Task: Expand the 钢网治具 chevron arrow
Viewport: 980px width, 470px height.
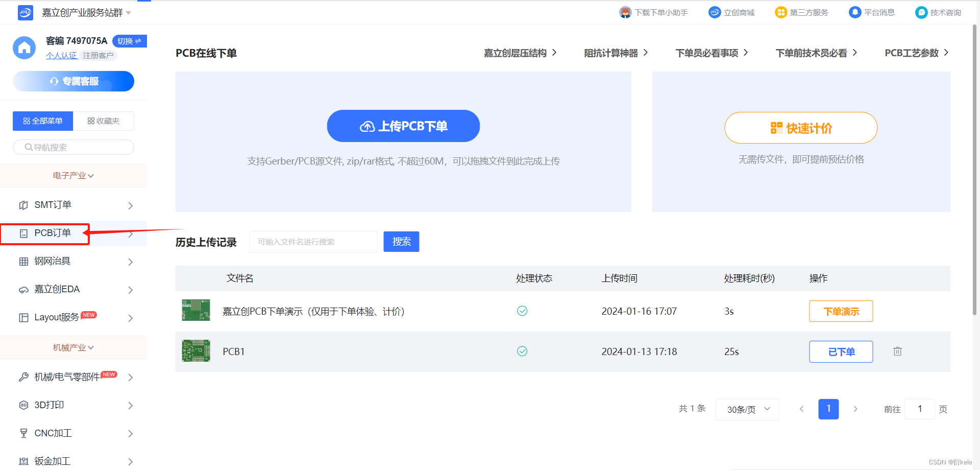Action: [x=131, y=262]
